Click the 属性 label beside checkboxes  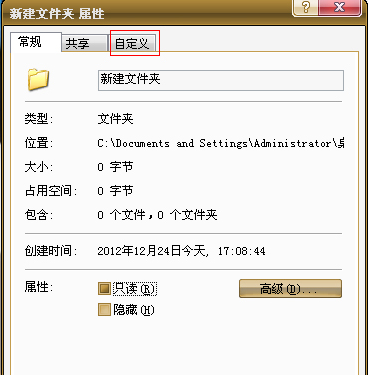point(39,287)
